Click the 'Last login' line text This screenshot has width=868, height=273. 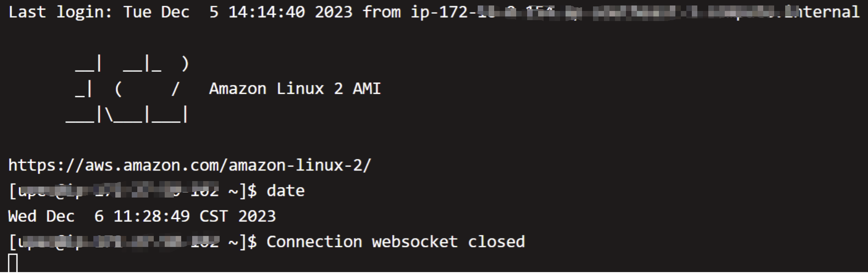tap(434, 12)
